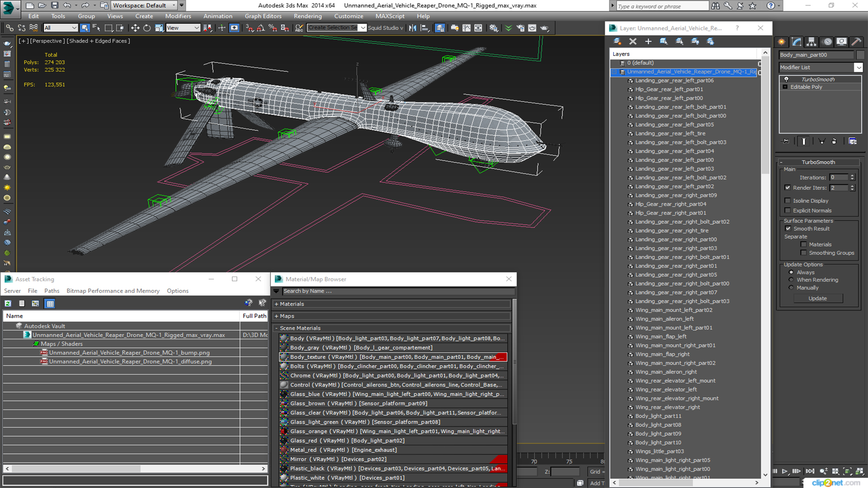Open the MAXScript menu
The height and width of the screenshot is (488, 868).
[390, 16]
